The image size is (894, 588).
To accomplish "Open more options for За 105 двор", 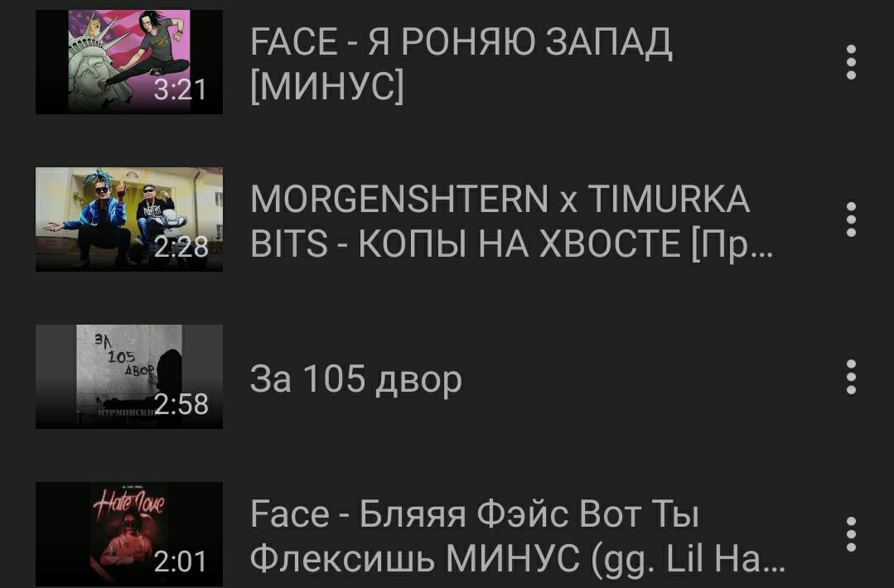I will point(851,377).
